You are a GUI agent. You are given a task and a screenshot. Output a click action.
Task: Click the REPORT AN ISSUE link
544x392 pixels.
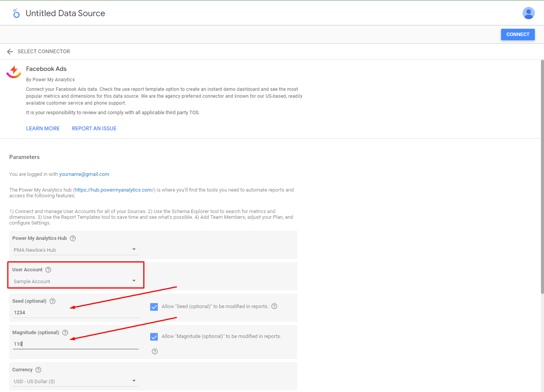94,128
